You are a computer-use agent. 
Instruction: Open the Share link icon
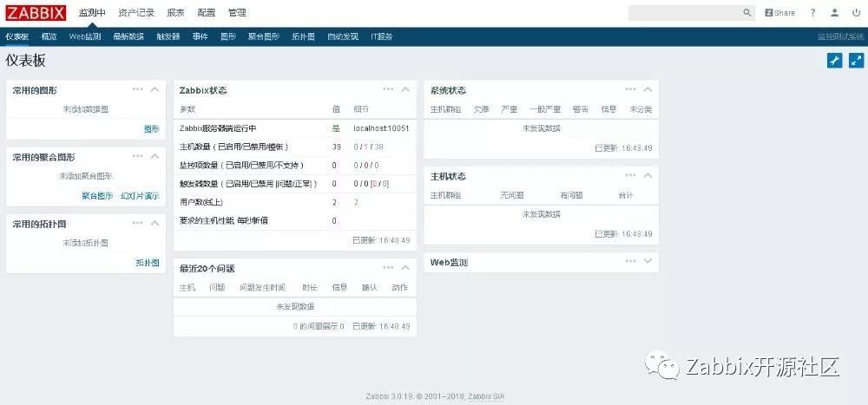[780, 13]
